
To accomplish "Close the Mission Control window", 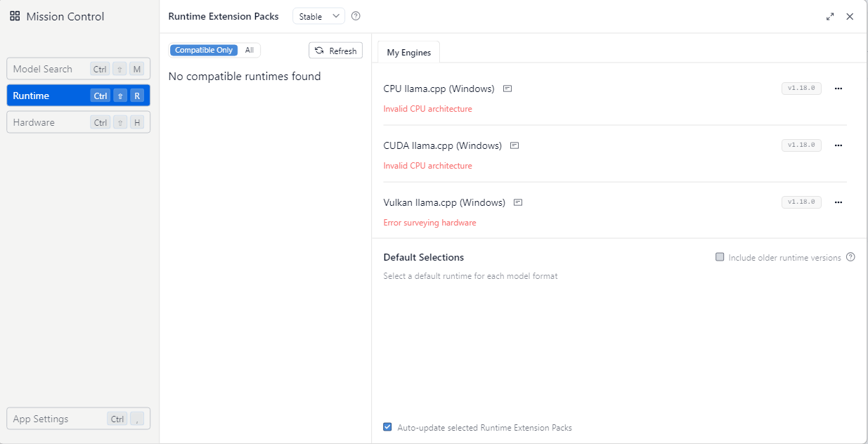I will (x=850, y=17).
